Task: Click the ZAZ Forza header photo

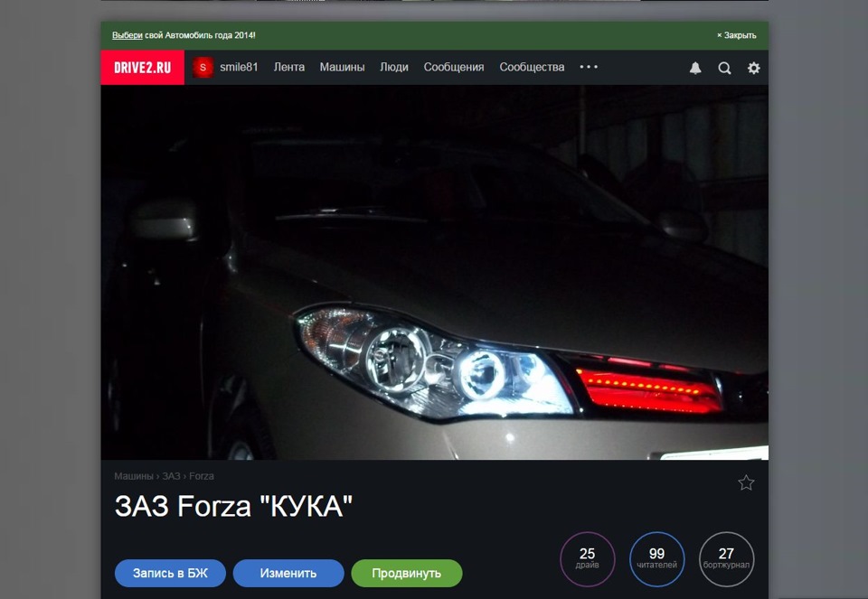Action: coord(434,271)
